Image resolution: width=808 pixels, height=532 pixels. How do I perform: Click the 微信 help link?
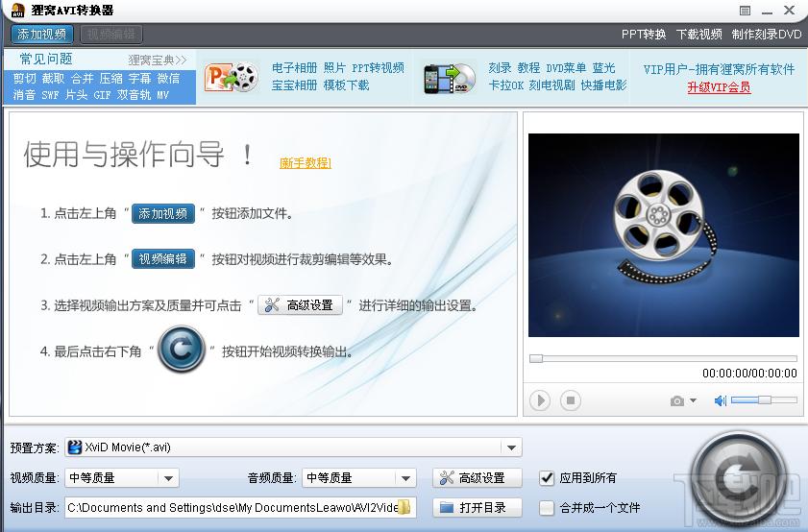168,79
